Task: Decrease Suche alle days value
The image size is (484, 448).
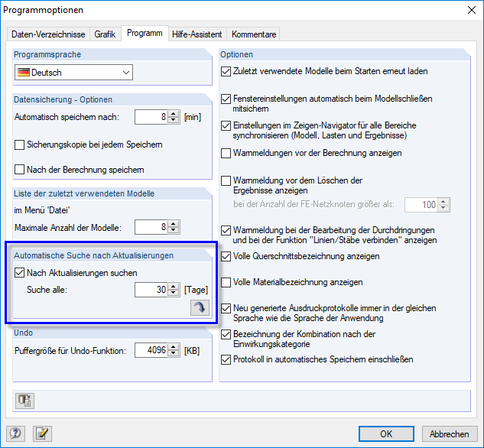Action: [x=174, y=293]
